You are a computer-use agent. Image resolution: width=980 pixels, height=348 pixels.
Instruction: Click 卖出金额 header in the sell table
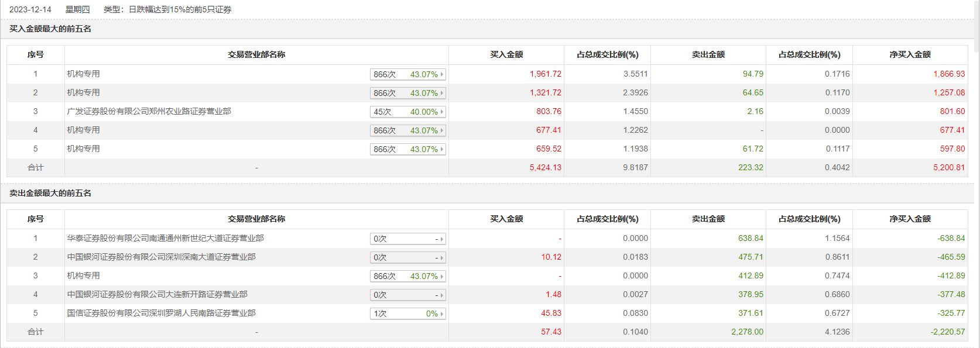[x=708, y=219]
